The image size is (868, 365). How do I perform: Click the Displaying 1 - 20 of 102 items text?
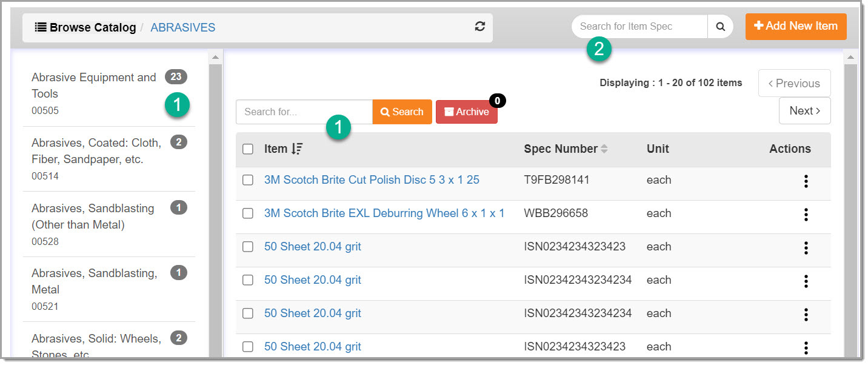671,83
